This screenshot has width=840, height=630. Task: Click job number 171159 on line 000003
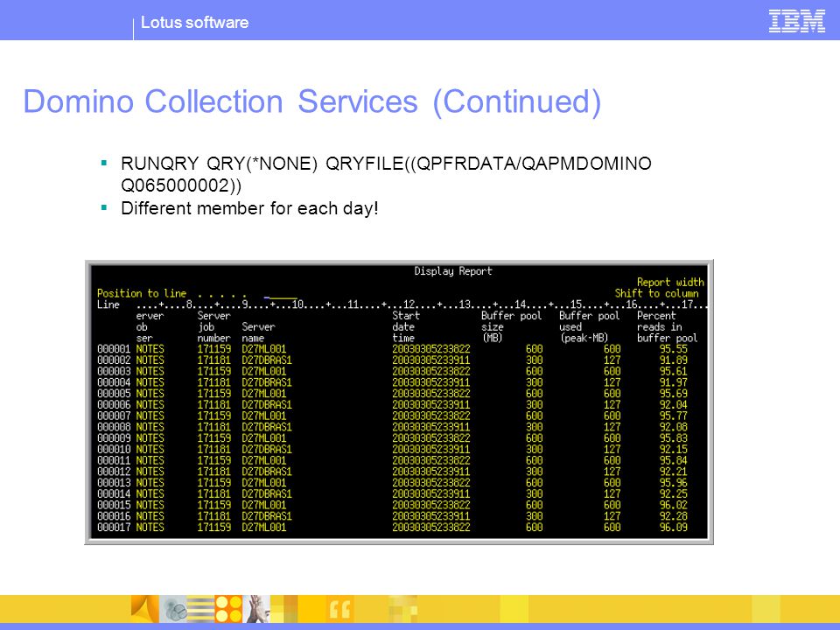pyautogui.click(x=213, y=371)
